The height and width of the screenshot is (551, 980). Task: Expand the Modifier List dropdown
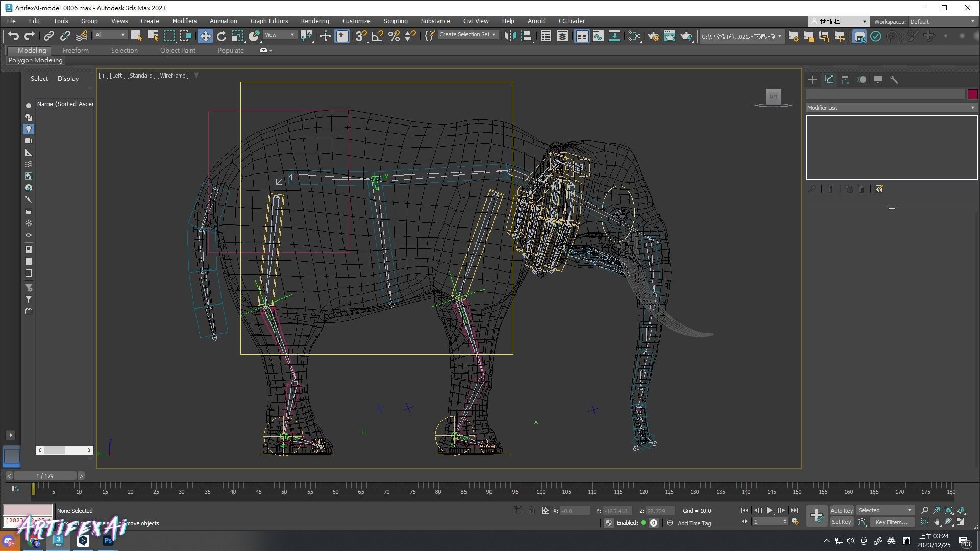point(891,108)
